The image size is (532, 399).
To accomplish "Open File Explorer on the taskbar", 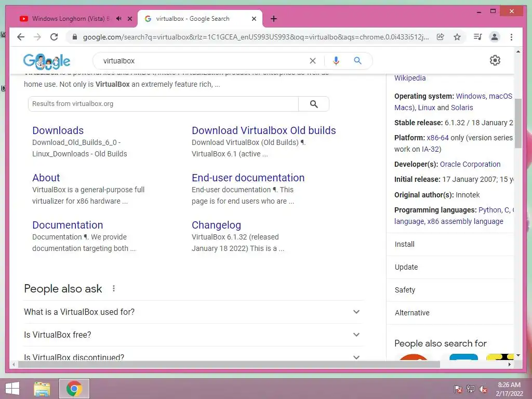I will 42,389.
